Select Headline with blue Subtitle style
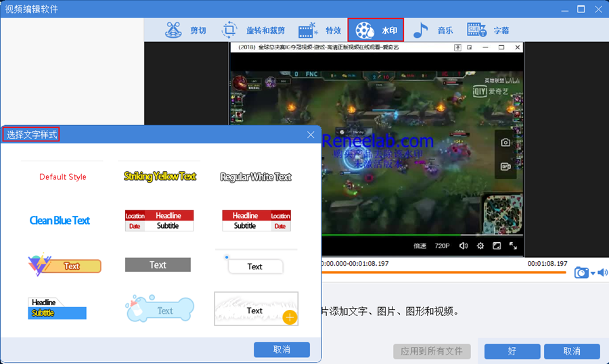The image size is (609, 364). point(57,308)
